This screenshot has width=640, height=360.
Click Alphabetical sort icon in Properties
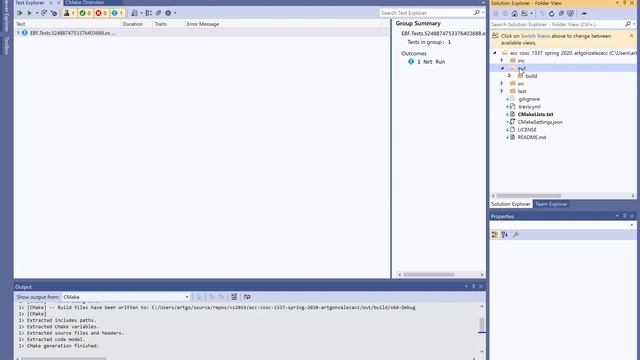click(x=505, y=235)
